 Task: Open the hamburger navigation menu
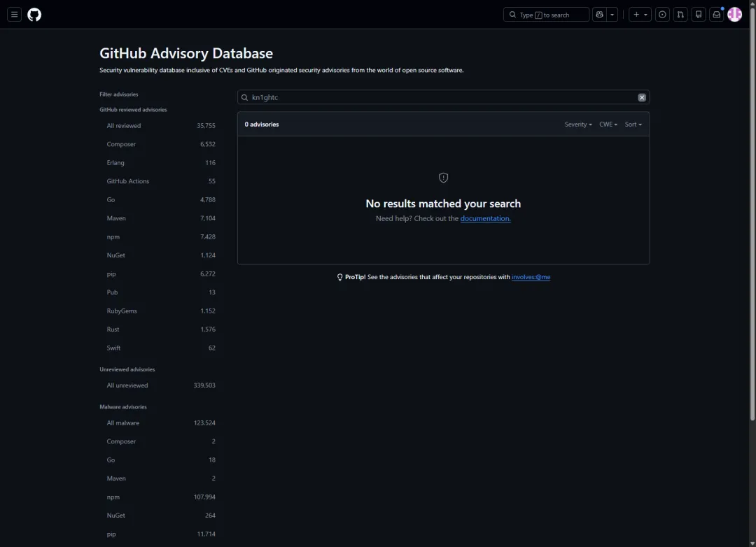coord(15,15)
